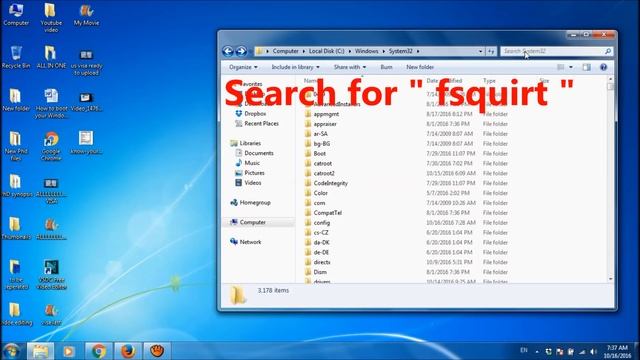This screenshot has width=640, height=360.
Task: Click Computer in the address path
Action: click(x=286, y=51)
